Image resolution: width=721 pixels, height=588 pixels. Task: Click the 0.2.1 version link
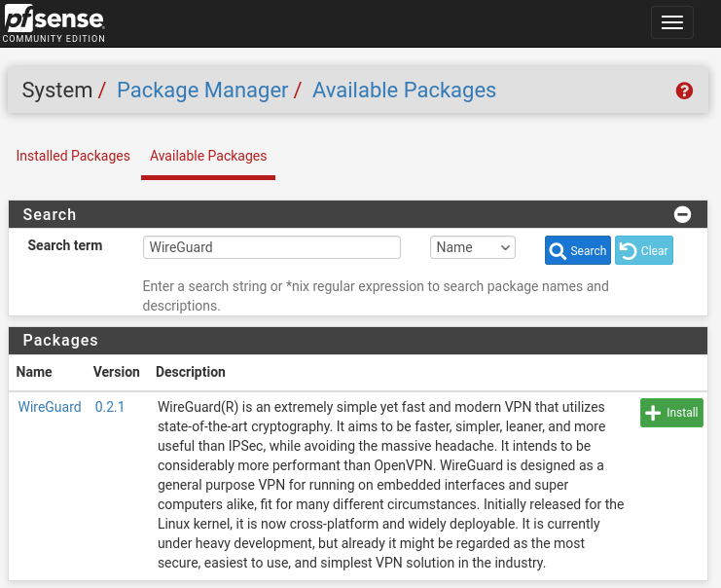109,407
